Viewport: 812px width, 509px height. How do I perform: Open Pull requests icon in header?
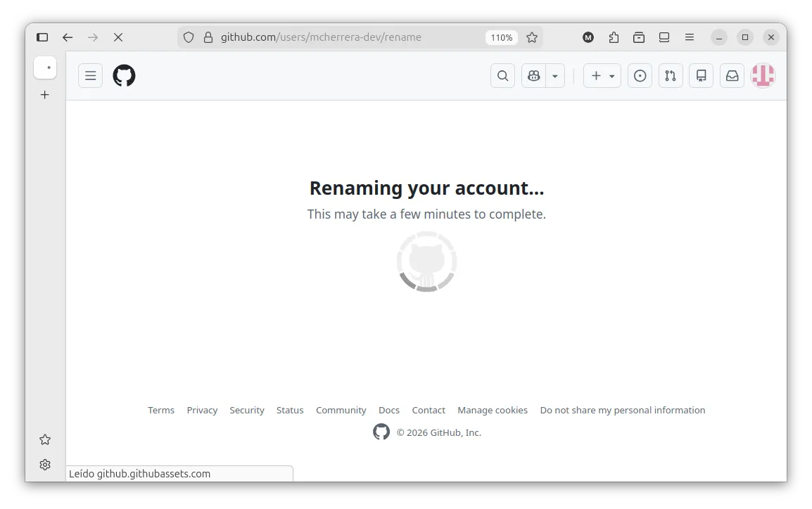(x=671, y=76)
